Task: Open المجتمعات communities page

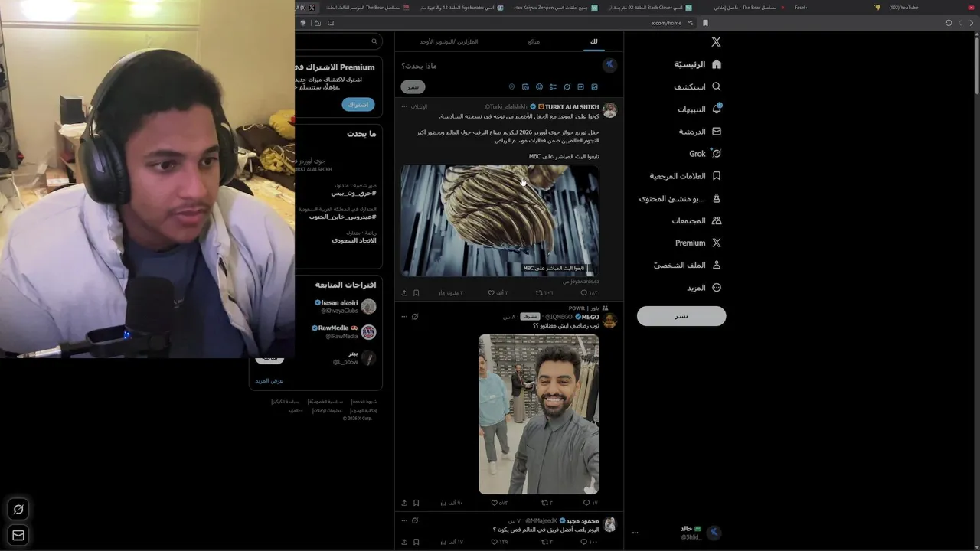Action: tap(697, 220)
